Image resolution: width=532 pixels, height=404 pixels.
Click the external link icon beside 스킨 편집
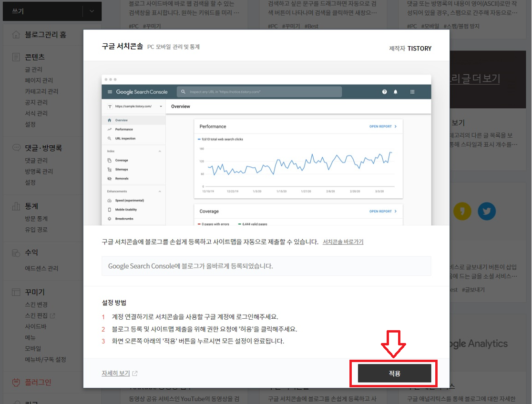tap(52, 315)
